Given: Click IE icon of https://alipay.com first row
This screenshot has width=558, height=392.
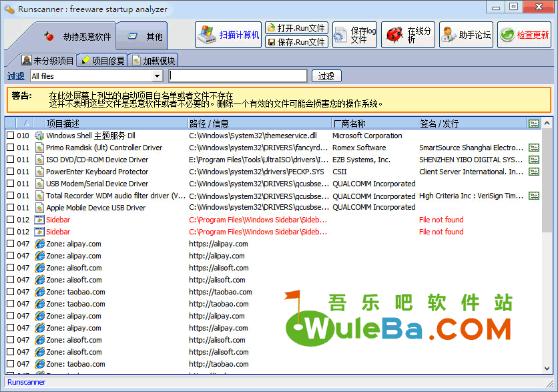Looking at the screenshot, I should pos(39,244).
